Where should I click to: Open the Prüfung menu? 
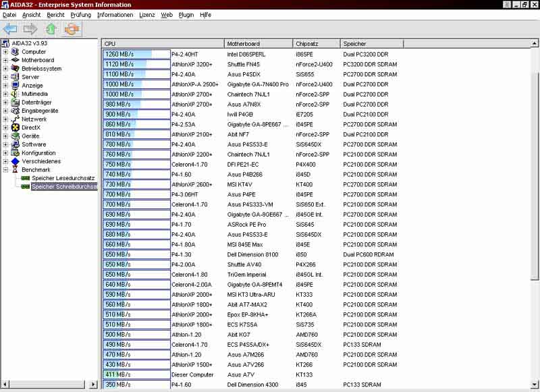[x=80, y=15]
